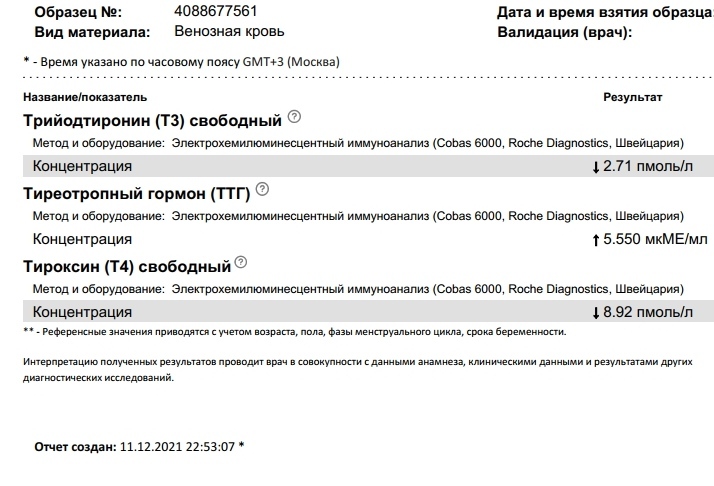Click the down arrow before 8.92 пмоль/л
The image size is (714, 486).
pyautogui.click(x=597, y=313)
